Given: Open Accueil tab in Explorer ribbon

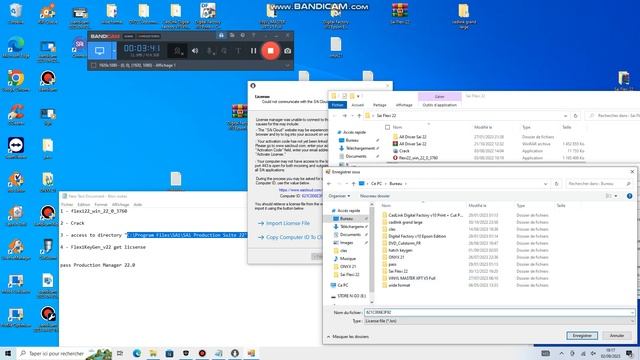Looking at the screenshot, I should (358, 105).
